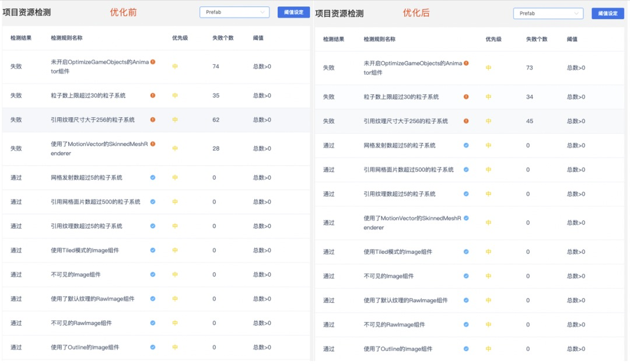
Task: Click the yellow 中 priority badge in the row with 74 failures
Action: click(175, 66)
